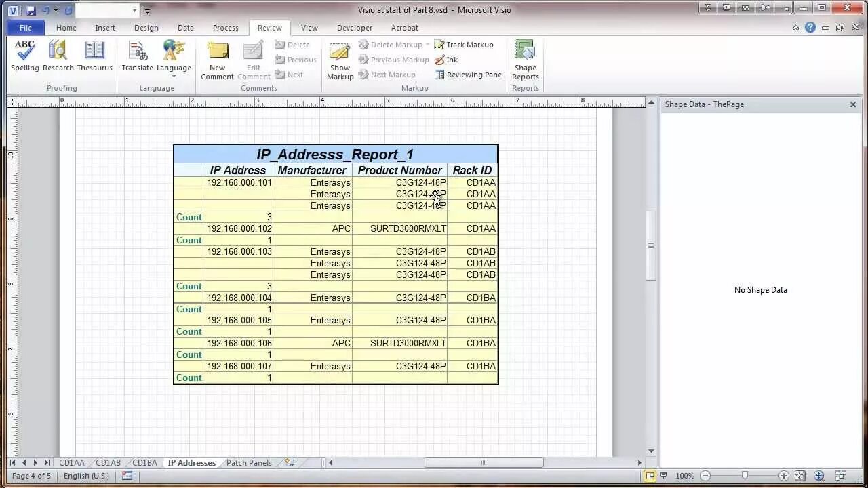This screenshot has height=488, width=868.
Task: Go to the Previous comment
Action: (x=296, y=60)
